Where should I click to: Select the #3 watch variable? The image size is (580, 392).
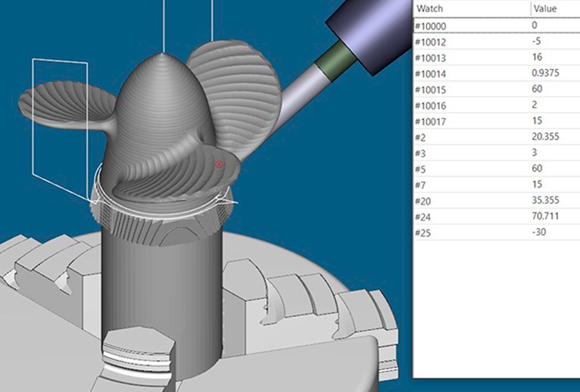pos(421,153)
